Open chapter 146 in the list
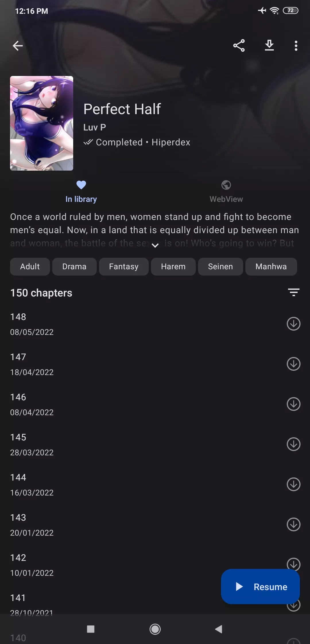Viewport: 310px width, 644px height. point(115,404)
